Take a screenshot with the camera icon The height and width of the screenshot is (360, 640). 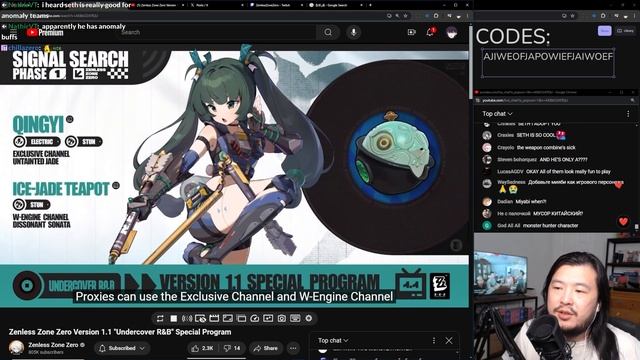coord(282,318)
